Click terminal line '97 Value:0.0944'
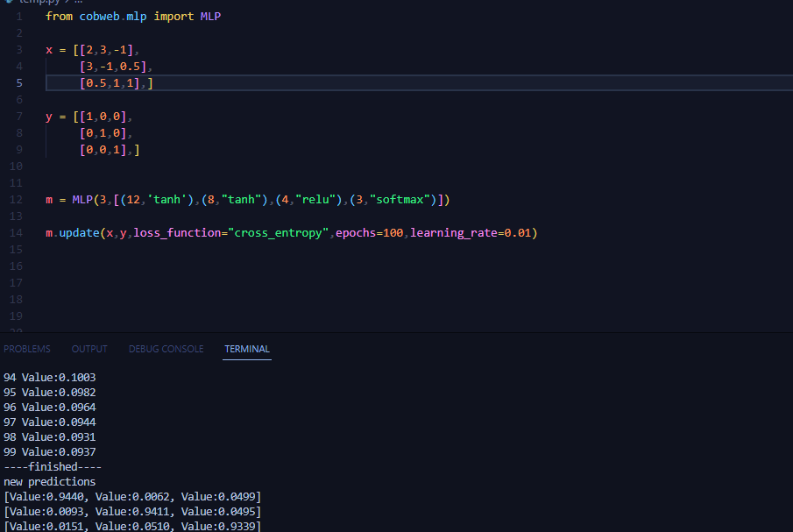Screen dimensions: 793x532 [x=50, y=422]
